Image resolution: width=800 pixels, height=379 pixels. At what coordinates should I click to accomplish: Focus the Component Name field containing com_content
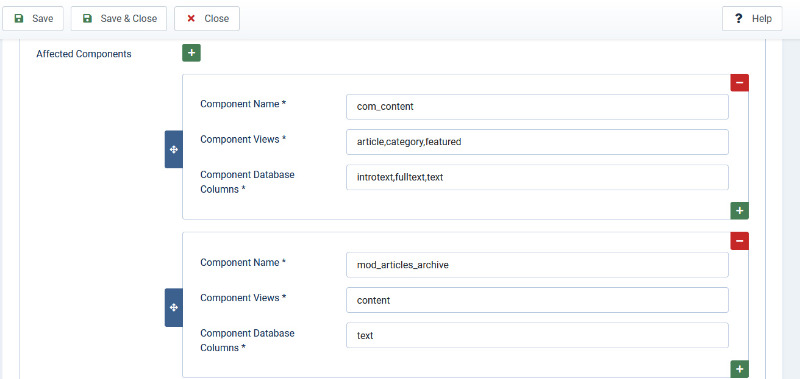pos(537,107)
